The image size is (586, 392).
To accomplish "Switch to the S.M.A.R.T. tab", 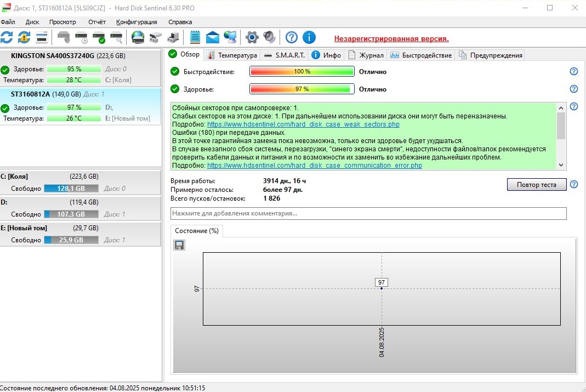I will tap(285, 55).
